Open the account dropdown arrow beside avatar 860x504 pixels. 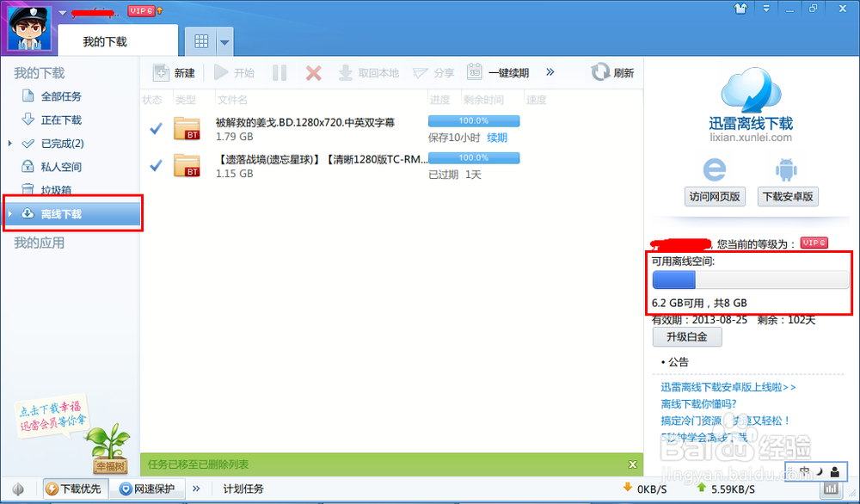point(63,13)
